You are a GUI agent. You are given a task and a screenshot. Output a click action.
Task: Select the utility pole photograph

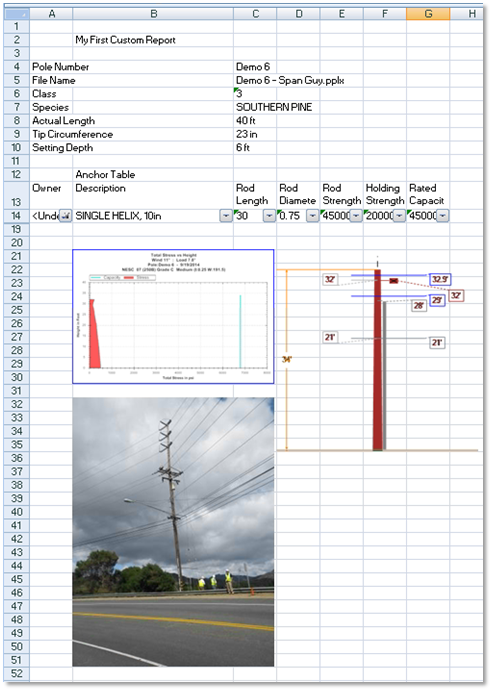[173, 532]
